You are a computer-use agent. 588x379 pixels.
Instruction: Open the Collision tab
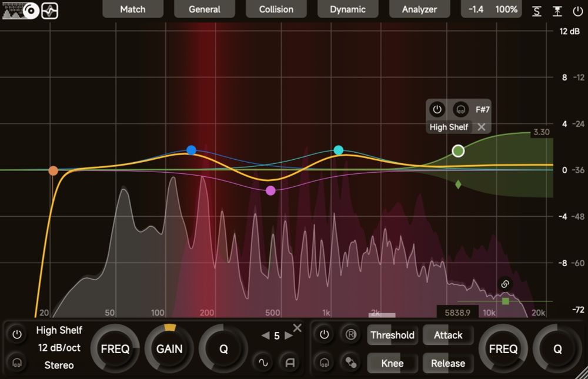point(276,9)
